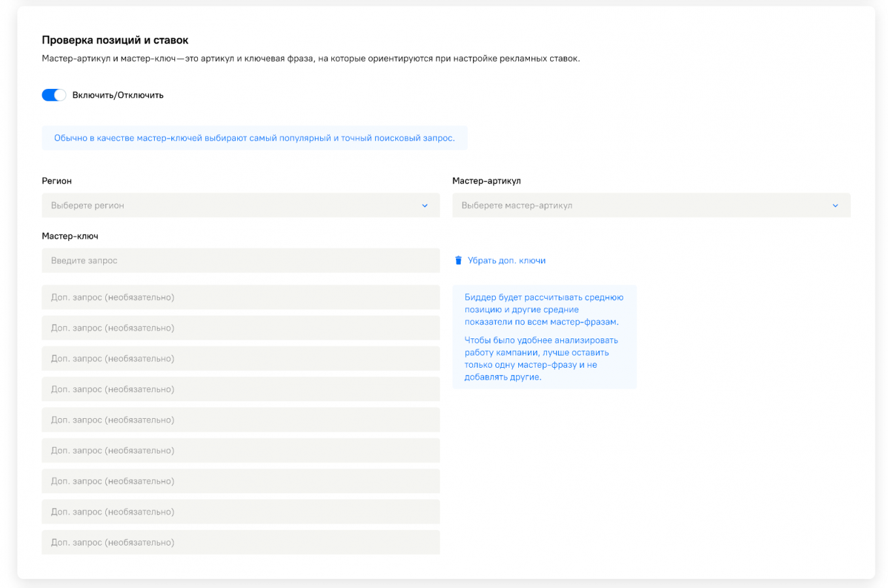The width and height of the screenshot is (888, 588).
Task: Click the first 'Доп. запрос' input field
Action: 240,297
